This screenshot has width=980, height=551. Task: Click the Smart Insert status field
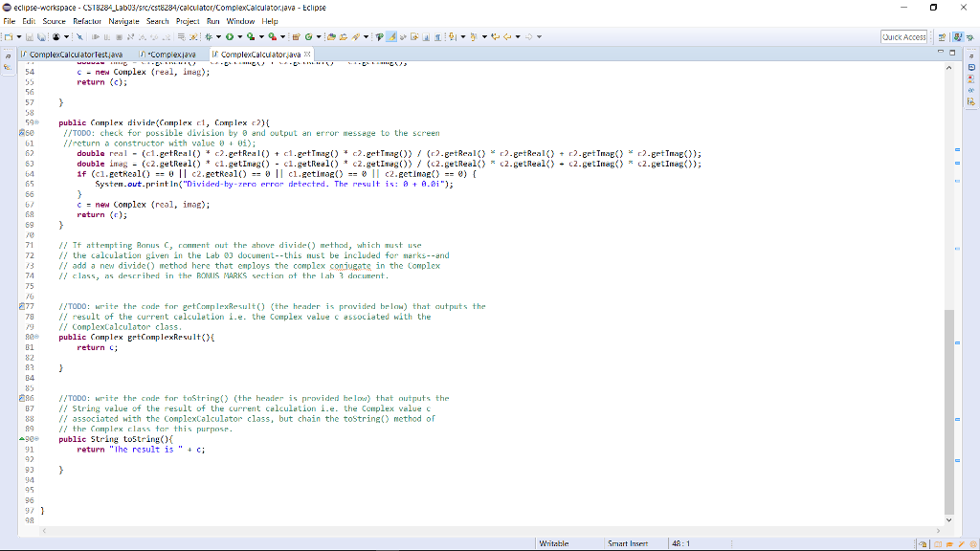point(628,543)
